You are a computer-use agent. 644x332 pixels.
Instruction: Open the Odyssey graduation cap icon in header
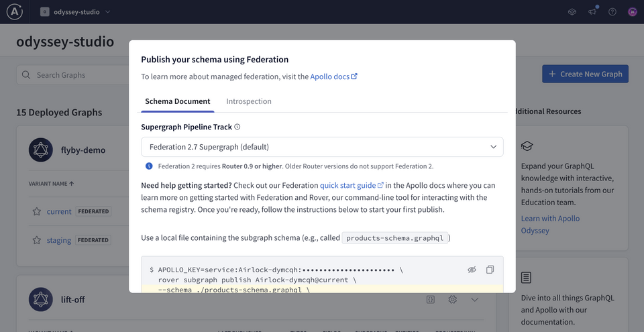point(572,12)
